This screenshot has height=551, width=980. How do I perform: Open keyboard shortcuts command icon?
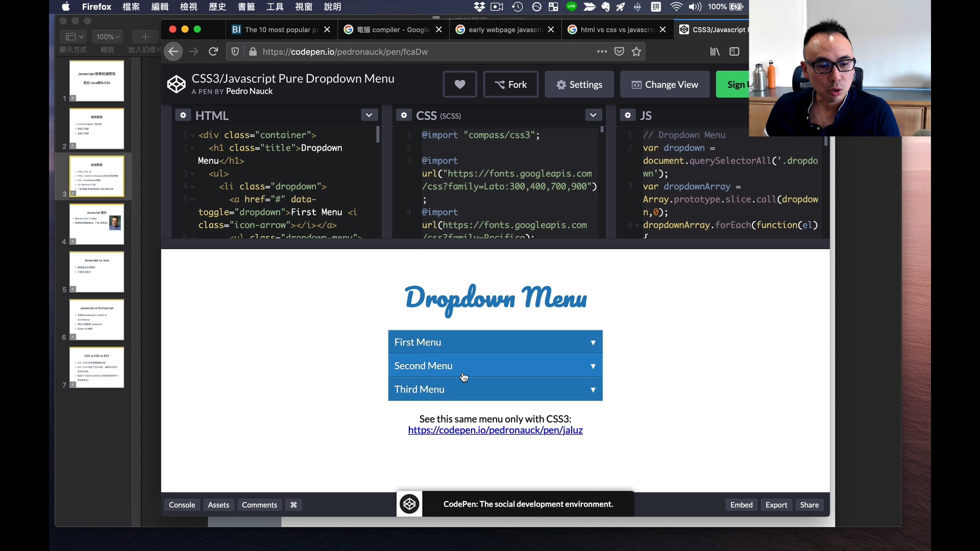coord(293,505)
